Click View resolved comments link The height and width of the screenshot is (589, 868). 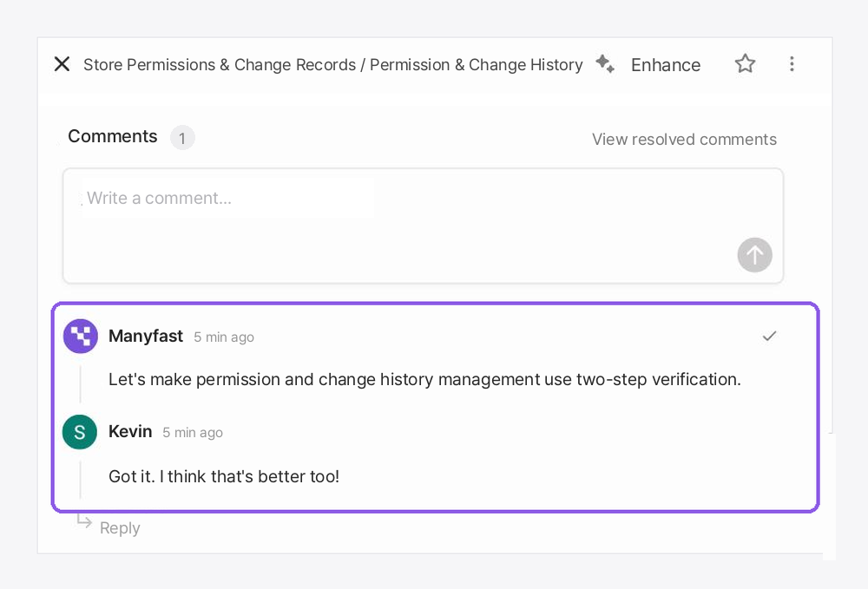pyautogui.click(x=684, y=140)
